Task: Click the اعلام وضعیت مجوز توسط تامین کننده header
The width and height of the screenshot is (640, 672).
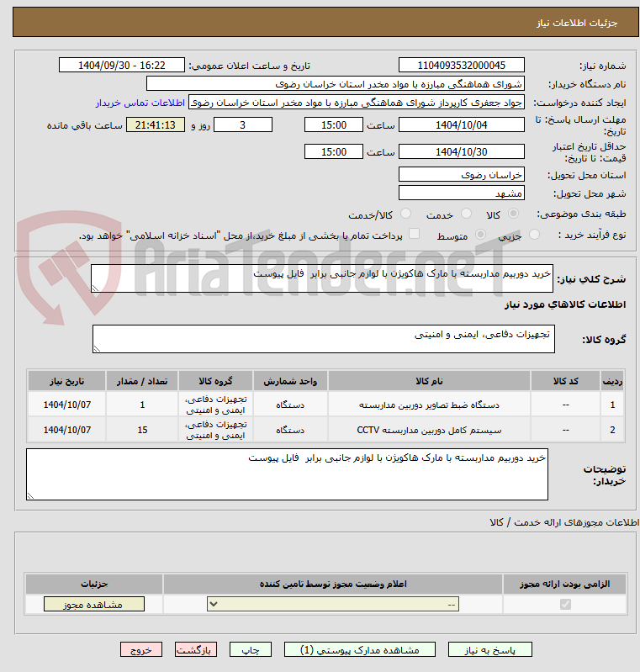Action: pos(333,584)
